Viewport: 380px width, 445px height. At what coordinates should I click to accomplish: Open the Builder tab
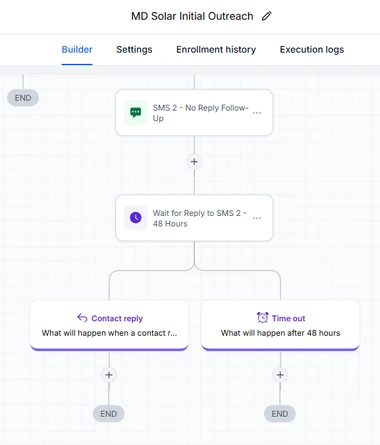point(77,49)
